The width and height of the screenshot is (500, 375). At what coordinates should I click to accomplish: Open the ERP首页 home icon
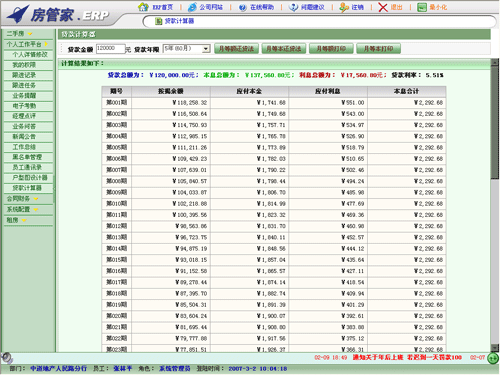[x=143, y=7]
